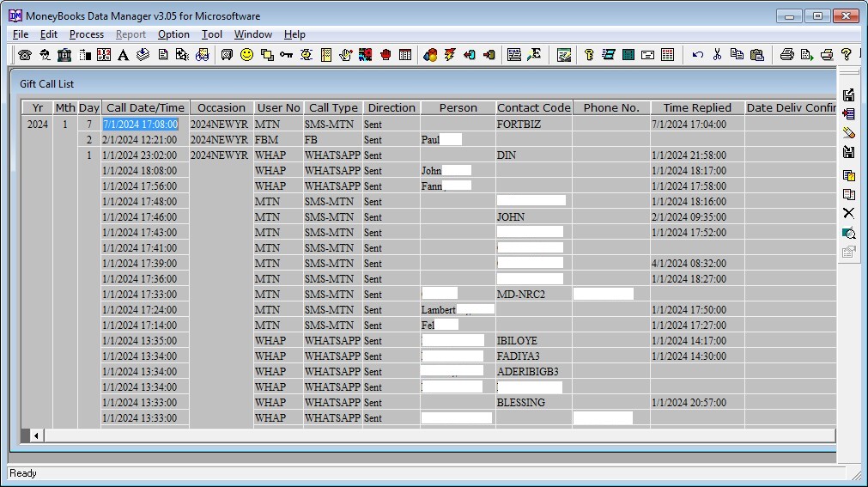The image size is (868, 487).
Task: Click the calculator icon in toolbar
Action: point(628,55)
